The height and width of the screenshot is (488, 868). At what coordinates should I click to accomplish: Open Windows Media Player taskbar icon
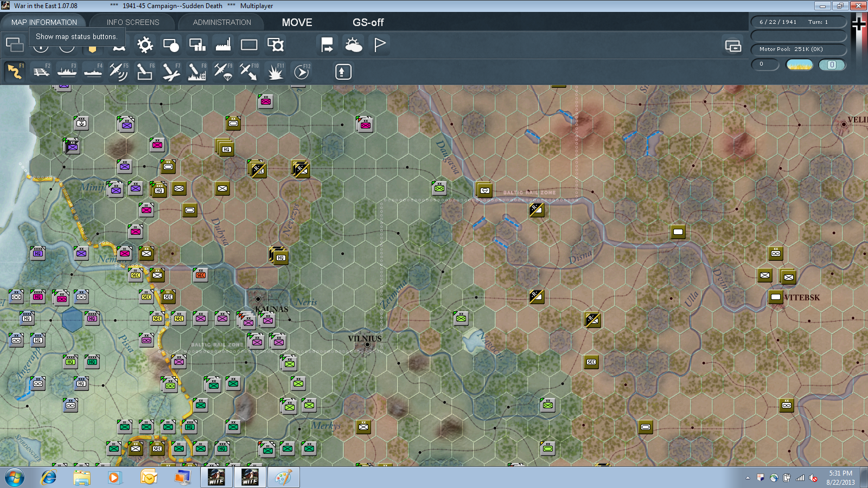[114, 478]
